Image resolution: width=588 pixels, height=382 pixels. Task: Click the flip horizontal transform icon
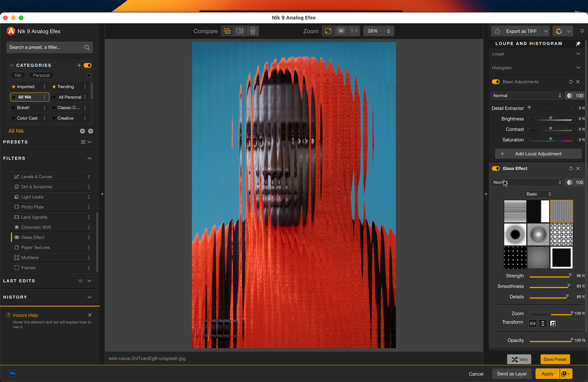533,323
